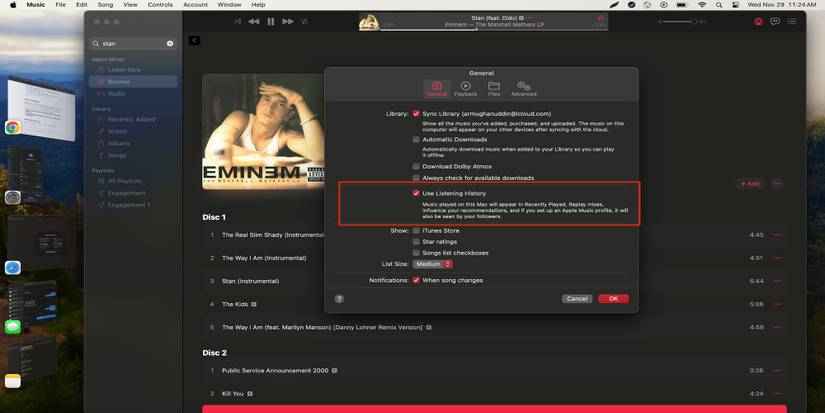Screen dimensions: 825x413
Task: Enable Always check for available downloads
Action: [x=416, y=178]
